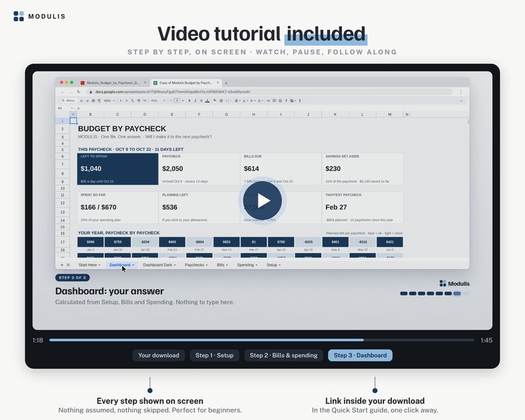Click the $596 Jan 2 paycheck cell
Image resolution: width=525 pixels, height=420 pixels.
[x=91, y=242]
